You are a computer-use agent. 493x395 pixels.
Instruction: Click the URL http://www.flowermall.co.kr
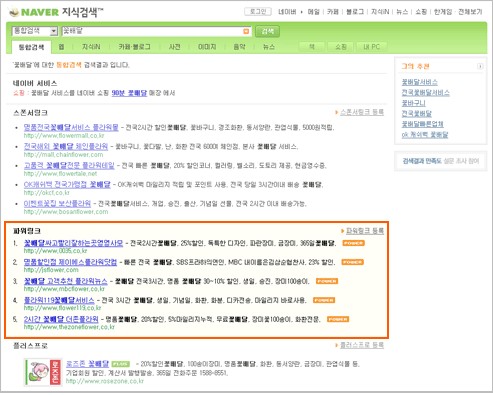pos(64,136)
